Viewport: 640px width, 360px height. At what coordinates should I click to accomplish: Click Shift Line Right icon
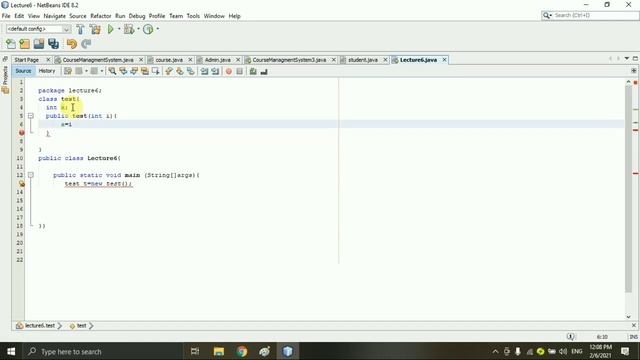tap(215, 71)
